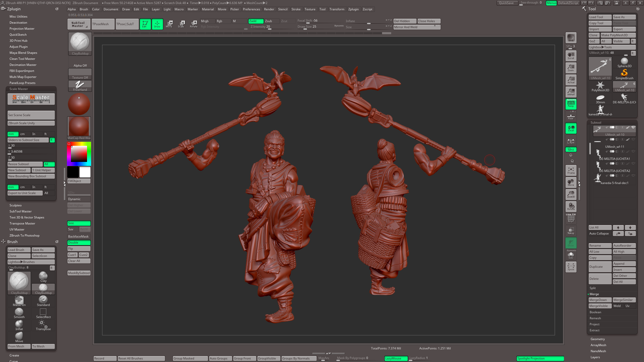Expand the Geometry subpalette
Viewport: 644px width, 362px height.
[x=597, y=339]
